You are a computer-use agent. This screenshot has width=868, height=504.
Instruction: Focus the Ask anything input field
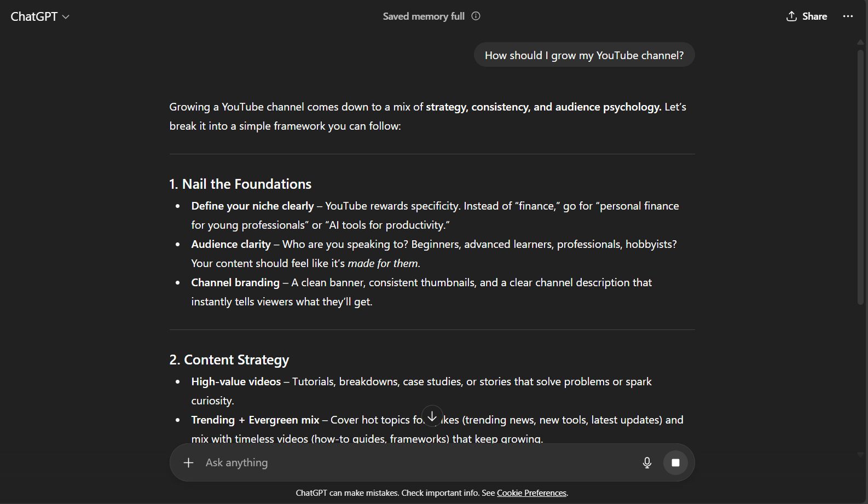416,463
